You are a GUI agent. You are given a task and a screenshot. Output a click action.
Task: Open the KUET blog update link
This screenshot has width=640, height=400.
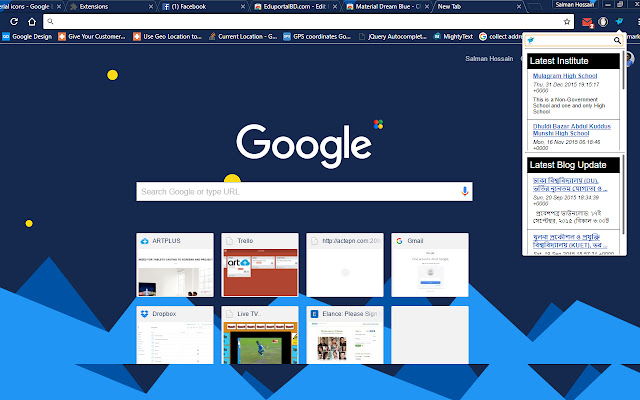[570, 241]
